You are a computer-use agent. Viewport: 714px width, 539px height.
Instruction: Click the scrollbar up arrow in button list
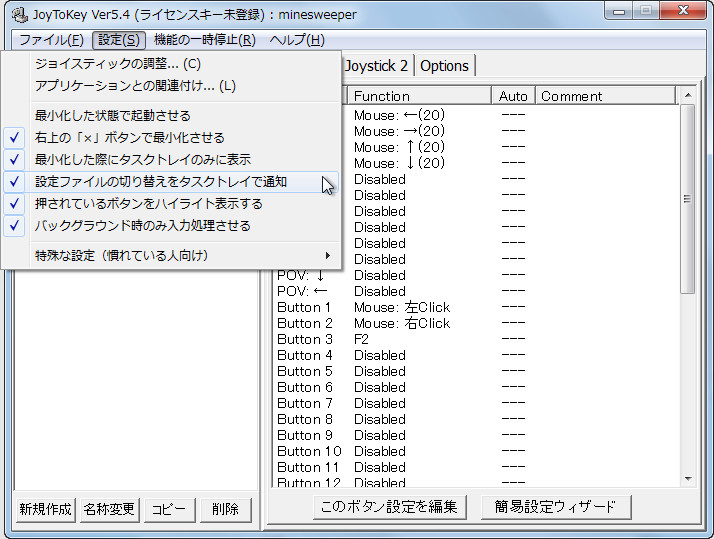(x=688, y=95)
